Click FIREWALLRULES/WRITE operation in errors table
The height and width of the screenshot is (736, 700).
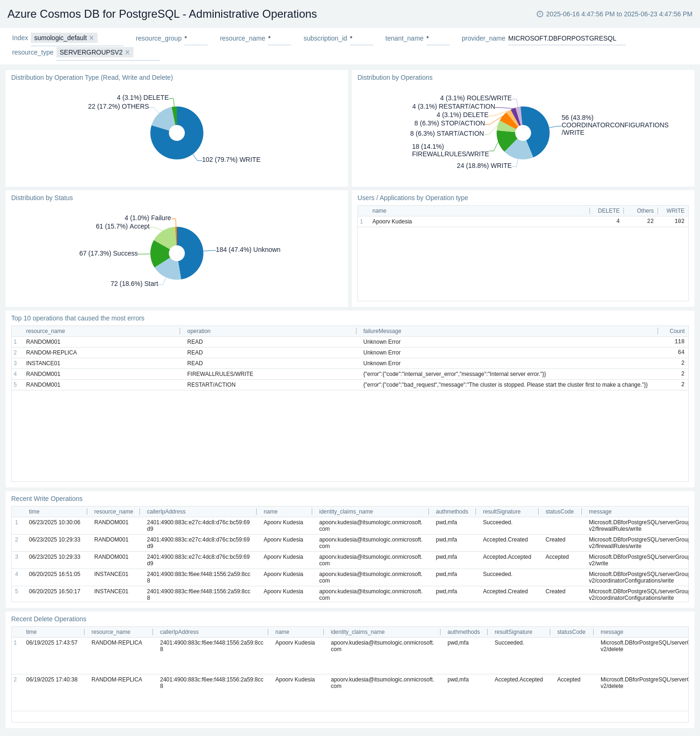pos(220,374)
